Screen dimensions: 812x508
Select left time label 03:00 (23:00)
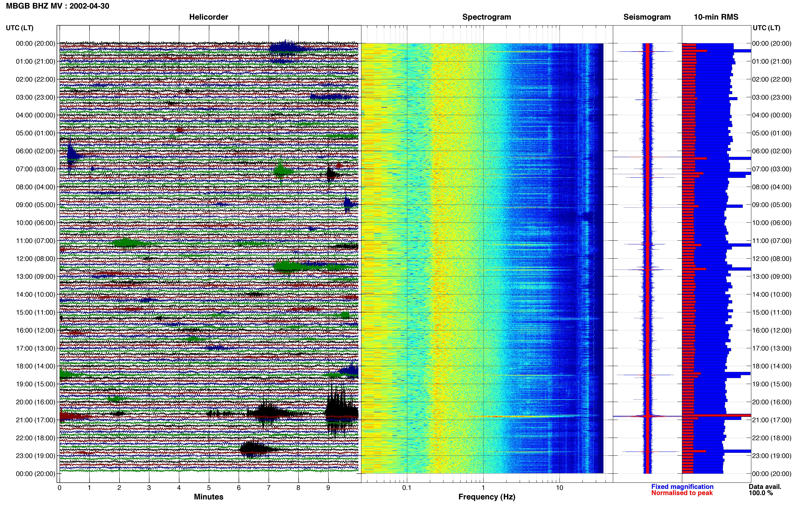tap(36, 97)
